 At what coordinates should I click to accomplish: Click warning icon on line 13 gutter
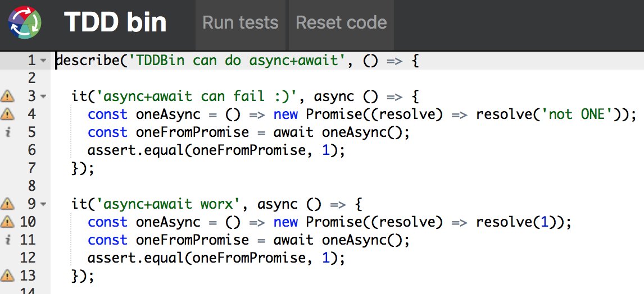pyautogui.click(x=7, y=275)
